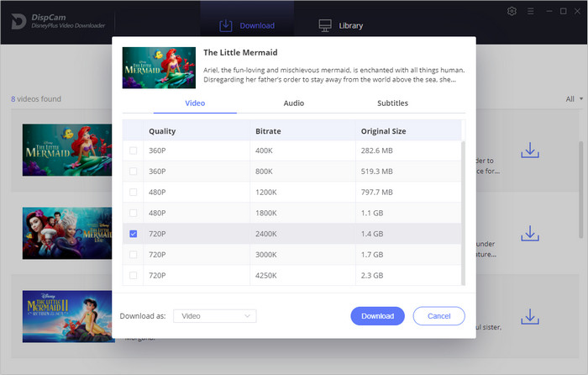Check the 720P 4250K checkbox
Screen dimensions: 588x375
pos(133,276)
